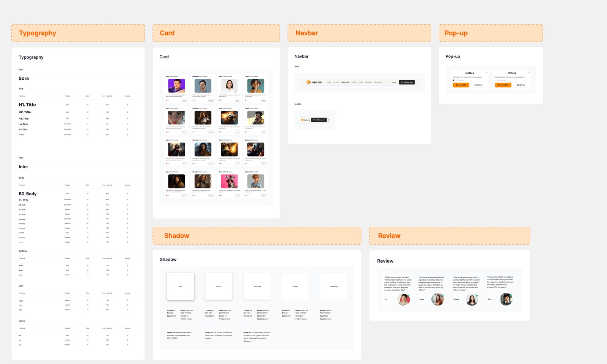Click the LingoLeap logo in the mobile navbar
607x364 pixels.
pyautogui.click(x=305, y=120)
